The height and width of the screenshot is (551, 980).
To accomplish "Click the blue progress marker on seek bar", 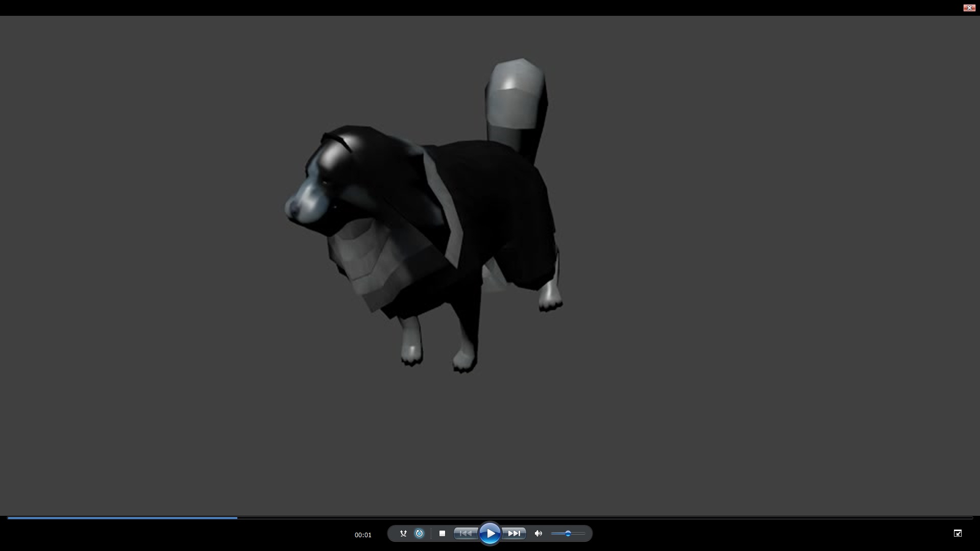I will [x=236, y=517].
